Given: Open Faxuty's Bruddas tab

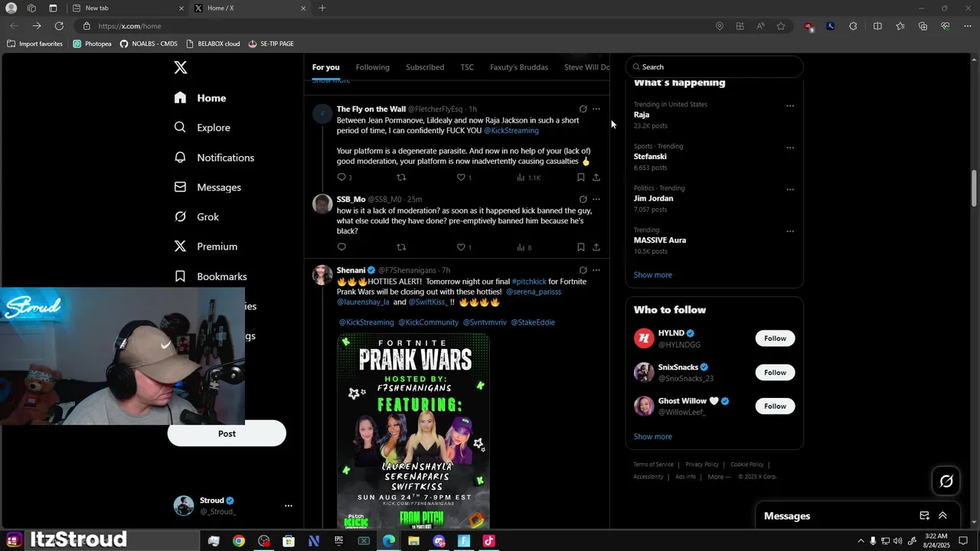Looking at the screenshot, I should 519,67.
